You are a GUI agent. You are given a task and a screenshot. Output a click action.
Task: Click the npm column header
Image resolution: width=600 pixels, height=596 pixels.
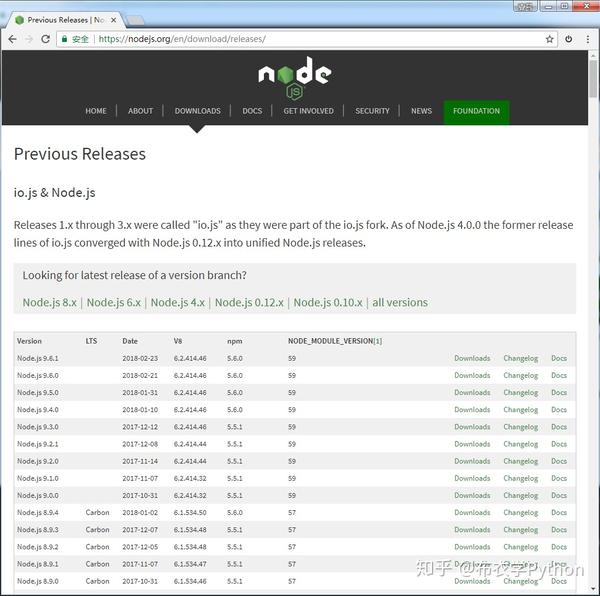[235, 341]
